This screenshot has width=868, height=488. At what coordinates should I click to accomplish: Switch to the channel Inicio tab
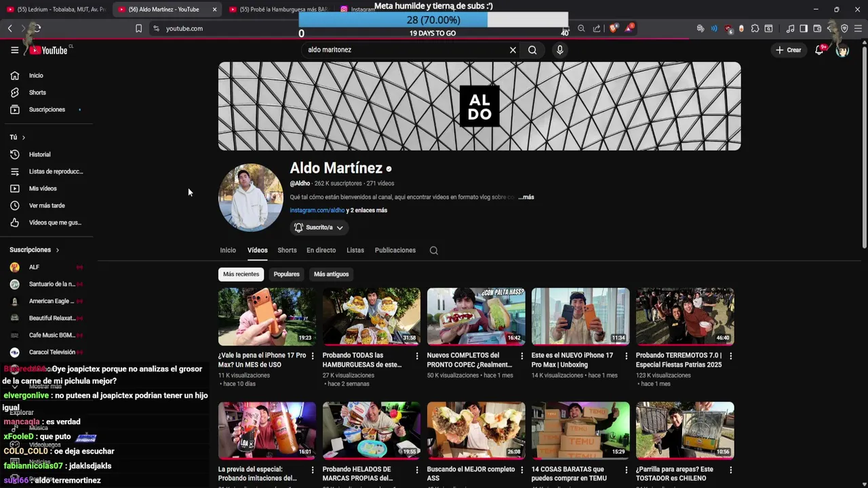point(228,251)
